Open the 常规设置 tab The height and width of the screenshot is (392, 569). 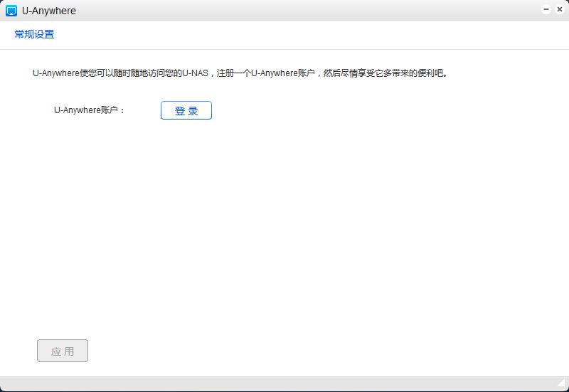pos(34,34)
